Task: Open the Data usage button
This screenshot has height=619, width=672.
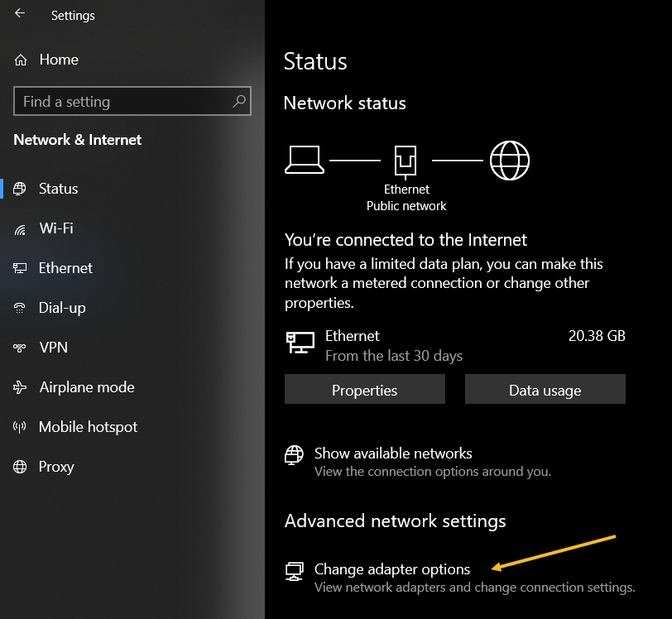Action: [x=545, y=390]
